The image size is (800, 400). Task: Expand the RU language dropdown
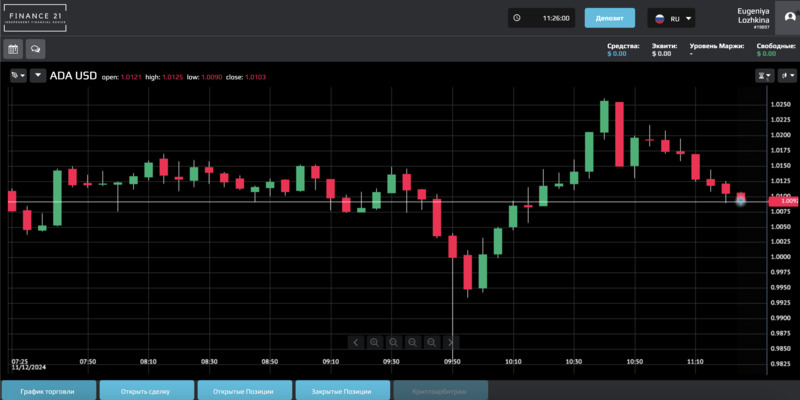pyautogui.click(x=688, y=18)
